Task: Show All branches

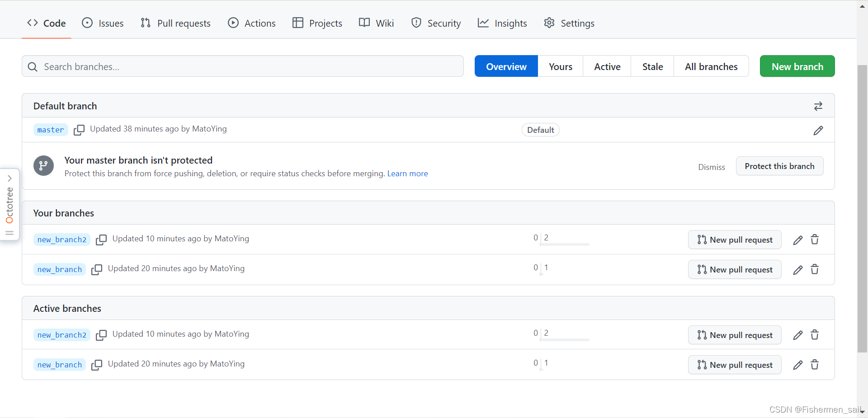Action: [x=711, y=66]
